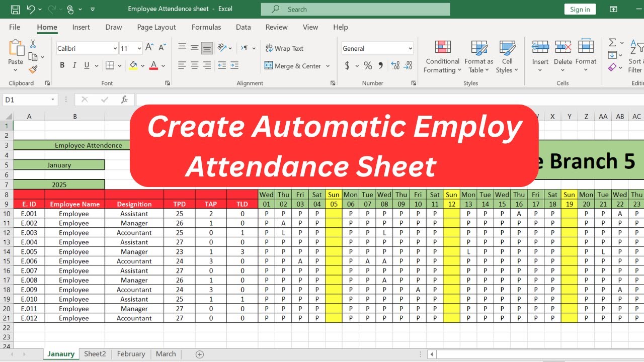The image size is (644, 362).
Task: Click the Cut scissors icon
Action: click(33, 44)
